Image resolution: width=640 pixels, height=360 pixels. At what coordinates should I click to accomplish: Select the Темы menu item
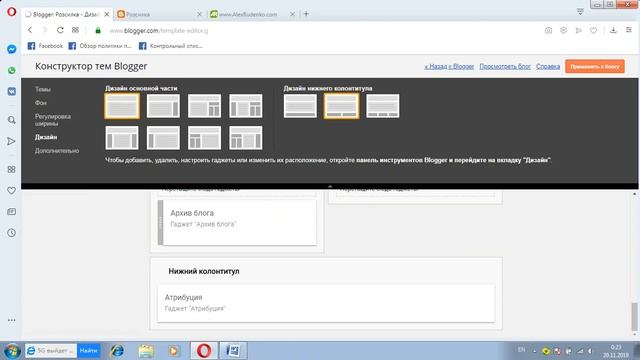pyautogui.click(x=43, y=89)
